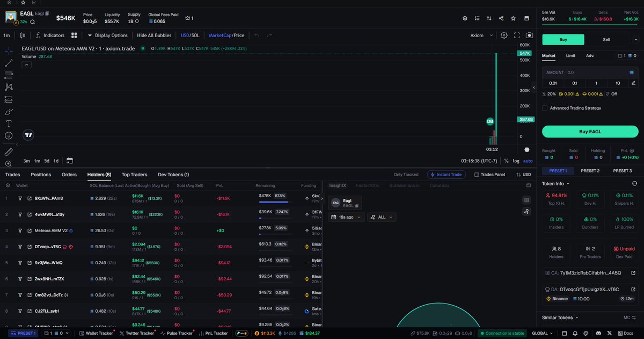644x339 pixels.
Task: Open the Fibonacci retracement tool
Action: click(9, 75)
